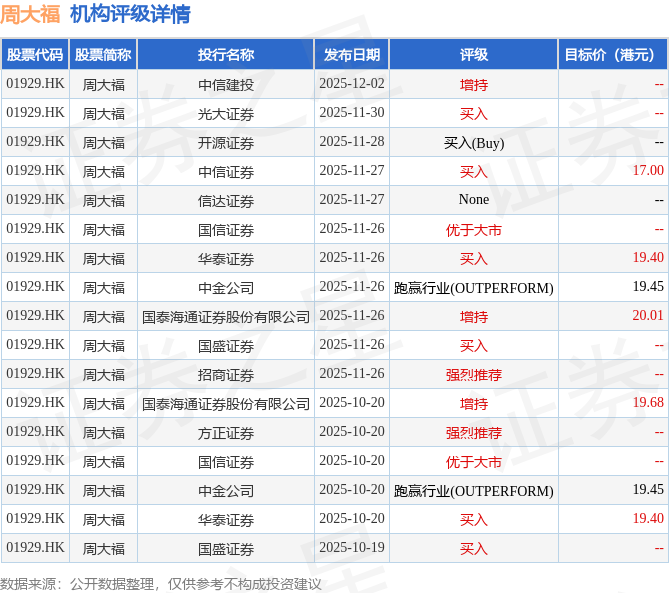Screen dimensions: 669x593
Task: Click 19.40 in 华泰证券 2025-10-20 row
Action: click(648, 518)
